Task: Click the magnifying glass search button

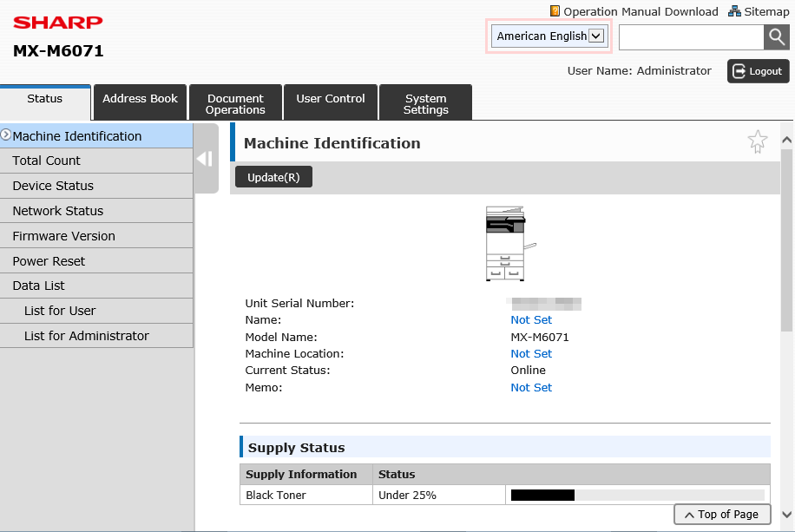Action: pos(776,37)
